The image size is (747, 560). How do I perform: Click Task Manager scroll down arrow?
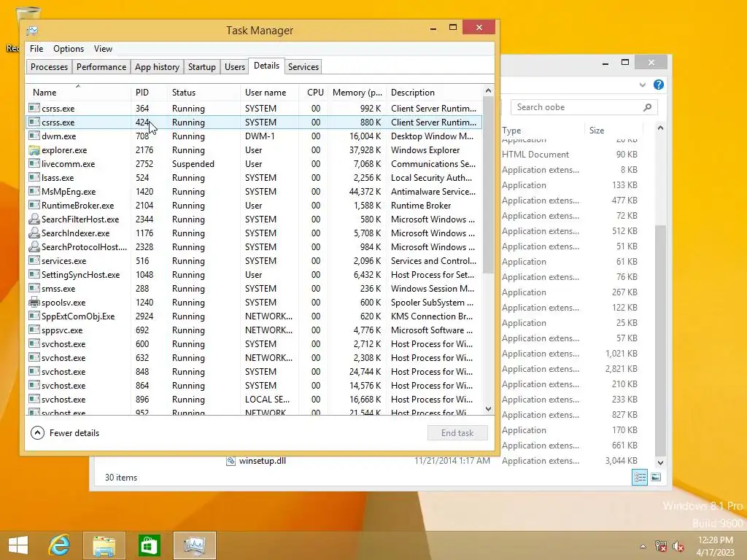488,408
